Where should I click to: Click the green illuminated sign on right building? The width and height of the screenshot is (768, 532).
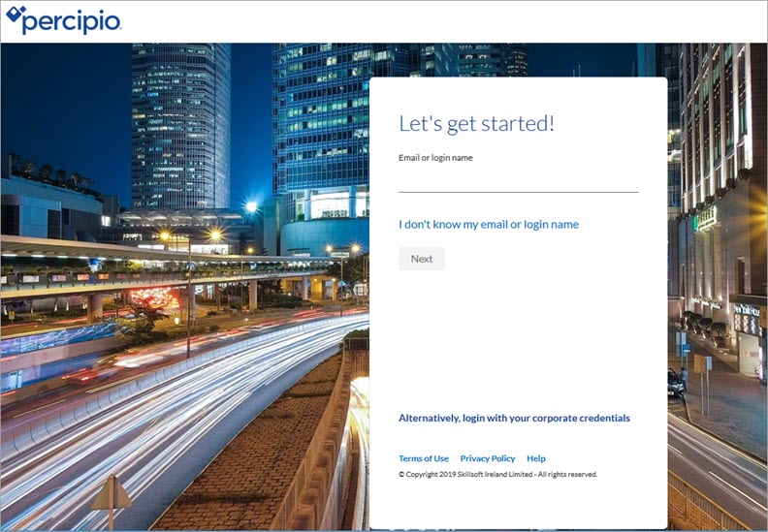coord(706,218)
